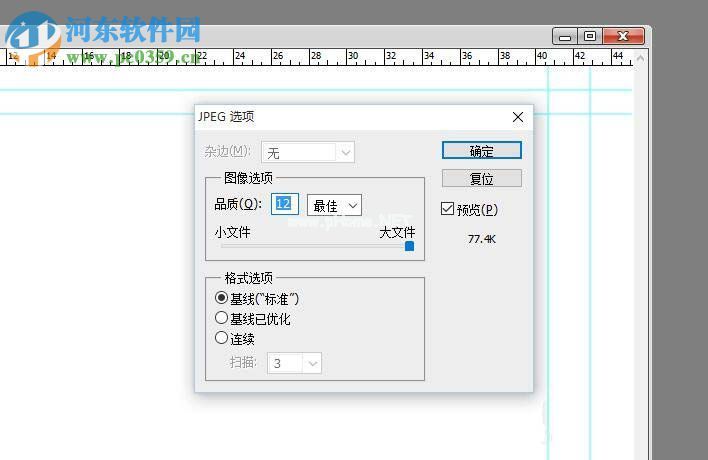Open the 最佳 quality preset dropdown
Image resolution: width=708 pixels, height=460 pixels.
pyautogui.click(x=334, y=205)
